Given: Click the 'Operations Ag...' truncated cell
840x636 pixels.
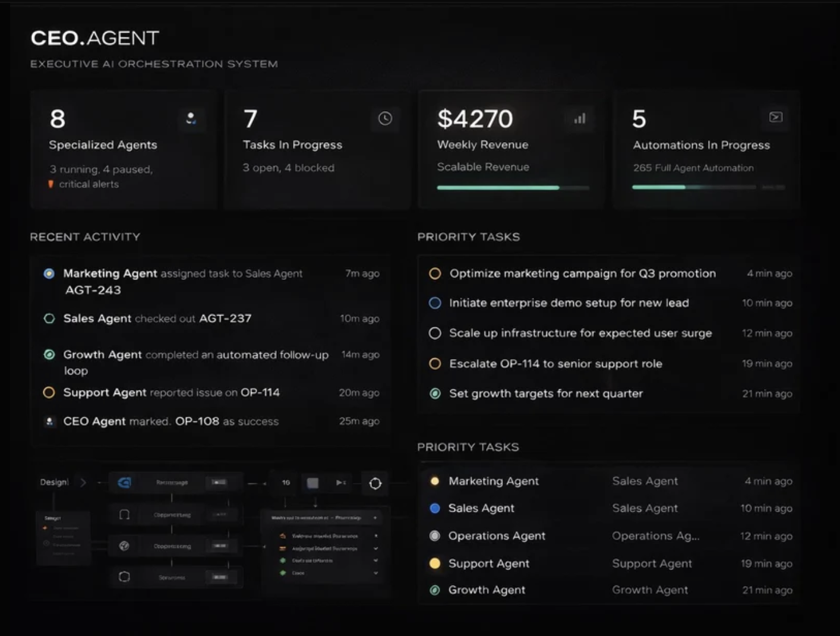Looking at the screenshot, I should [656, 536].
